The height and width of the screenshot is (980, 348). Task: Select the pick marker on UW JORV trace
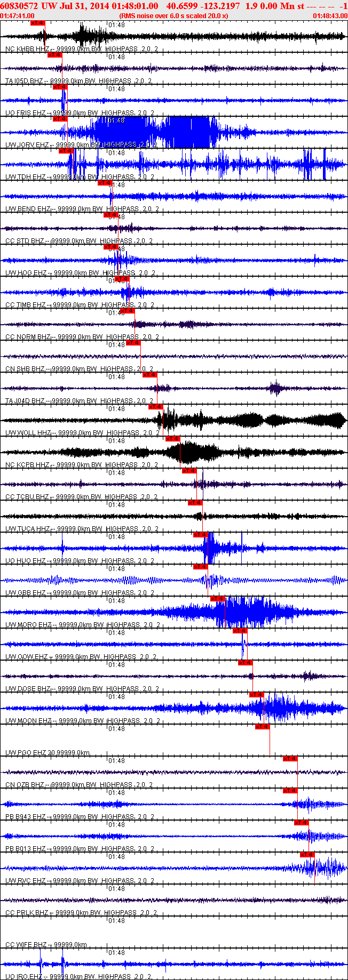60,119
